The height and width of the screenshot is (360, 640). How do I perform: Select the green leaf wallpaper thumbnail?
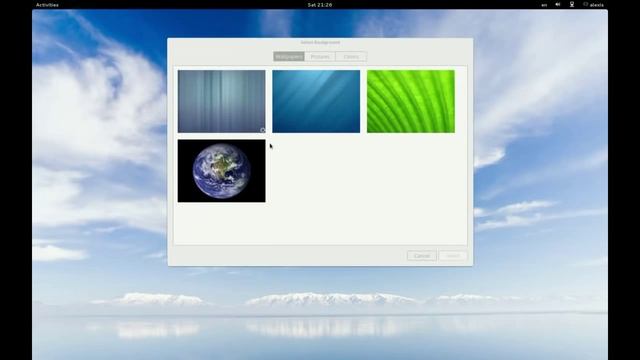(411, 101)
